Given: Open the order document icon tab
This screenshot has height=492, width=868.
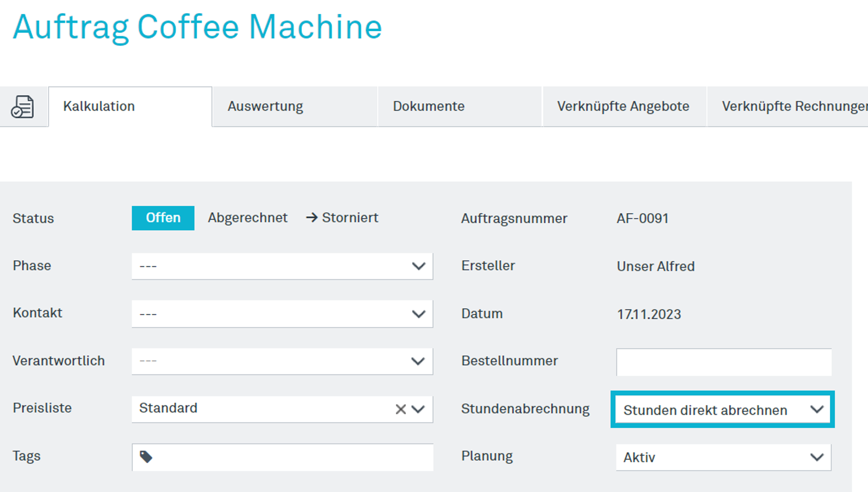Looking at the screenshot, I should click(x=23, y=106).
